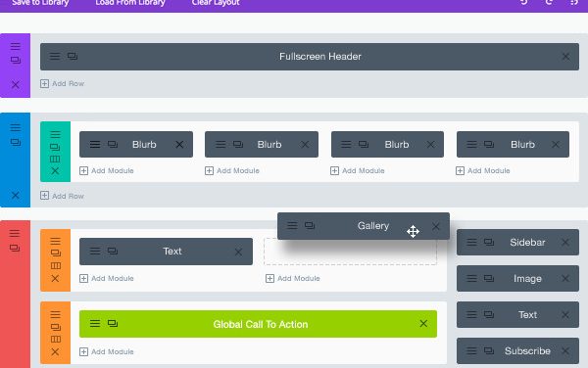Delete the Text module in orange row
Screen dimensions: 588x368
click(x=238, y=252)
